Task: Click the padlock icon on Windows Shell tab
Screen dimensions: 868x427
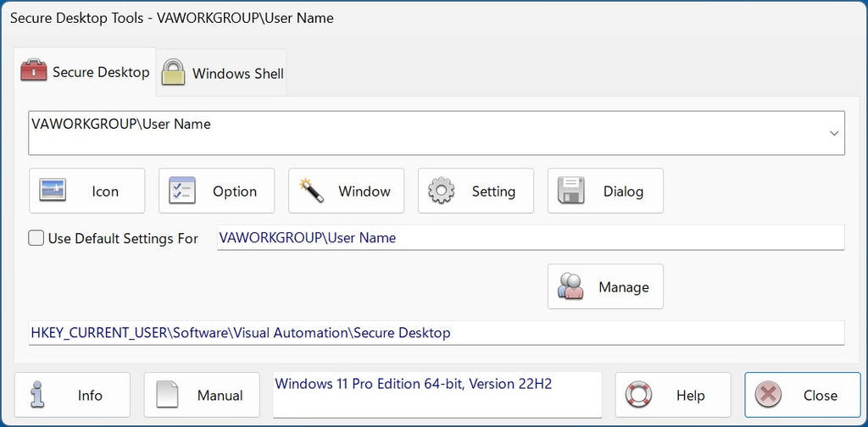Action: [174, 72]
